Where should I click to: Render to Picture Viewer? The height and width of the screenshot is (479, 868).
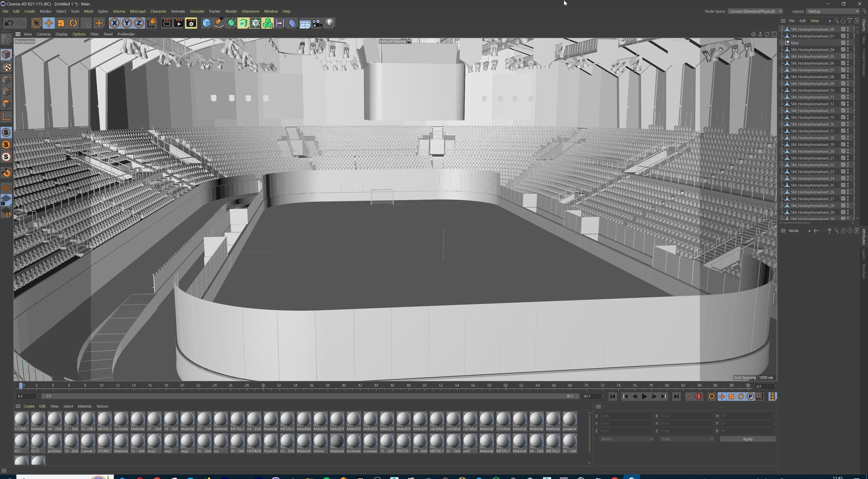point(179,23)
